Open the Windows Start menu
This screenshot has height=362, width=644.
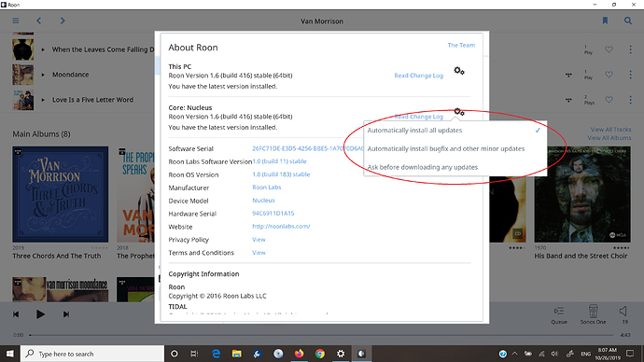click(x=10, y=354)
